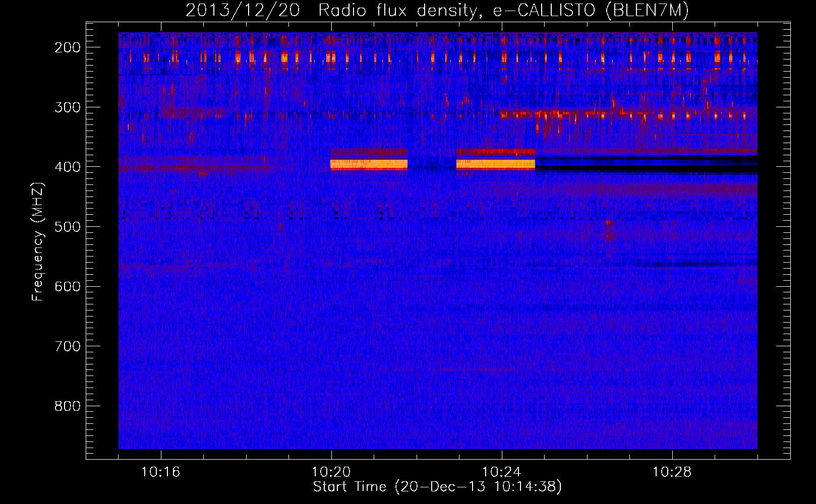Viewport: 816px width, 504px height.
Task: Click the 400 frequency tick label
Action: pyautogui.click(x=67, y=167)
